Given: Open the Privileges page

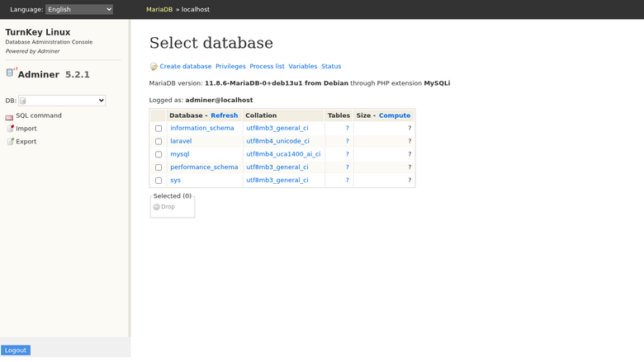Looking at the screenshot, I should (x=230, y=67).
